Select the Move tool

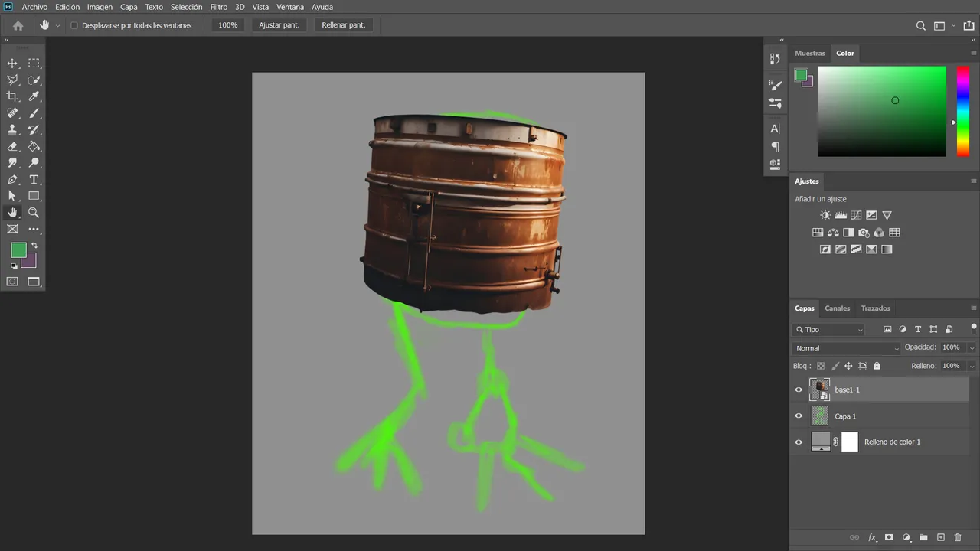[12, 64]
